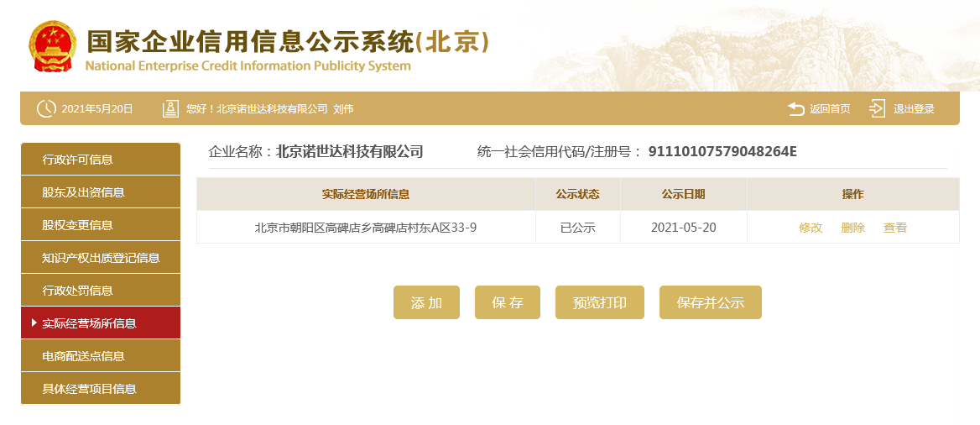Edit the row via 修改 link

(811, 228)
